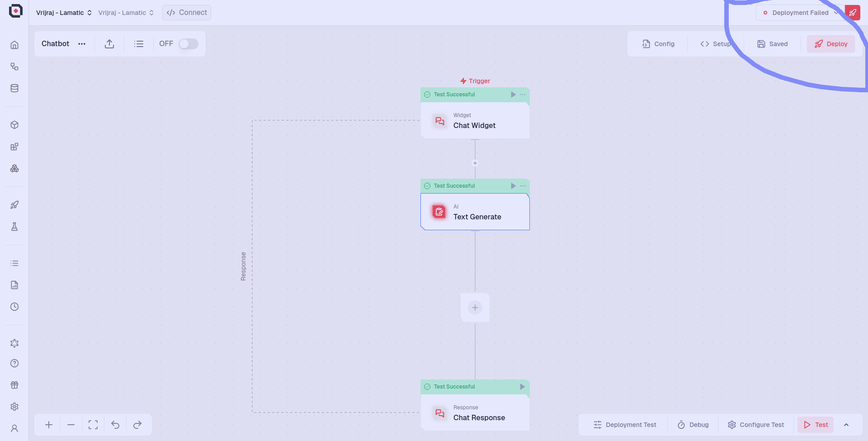
Task: Run the Text Generate node play button
Action: [x=513, y=186]
